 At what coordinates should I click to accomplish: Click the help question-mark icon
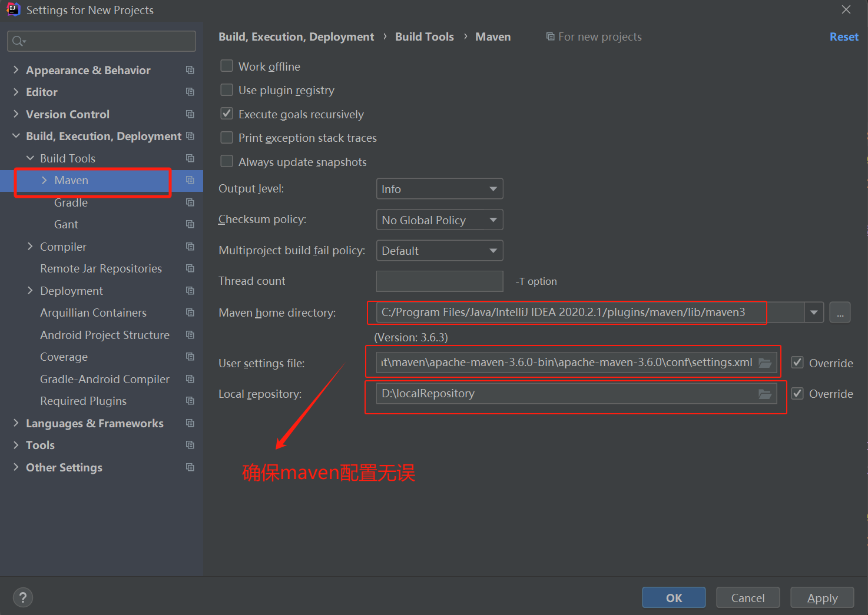(23, 597)
